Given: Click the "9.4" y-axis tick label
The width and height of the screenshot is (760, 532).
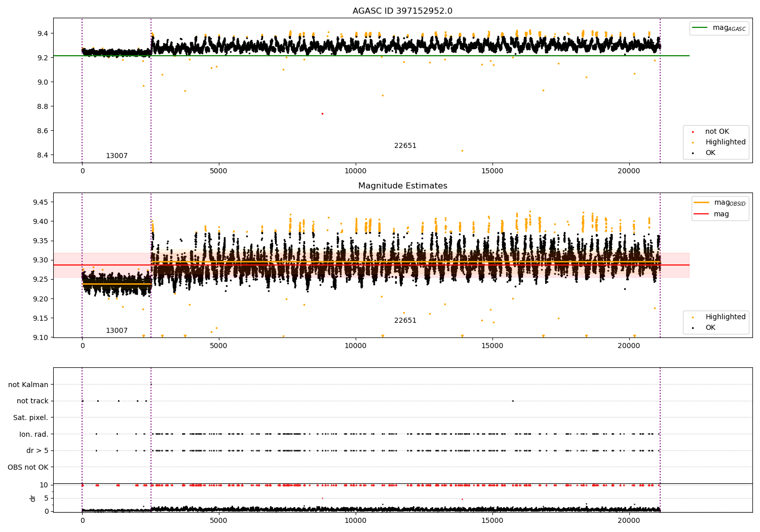Looking at the screenshot, I should 43,34.
